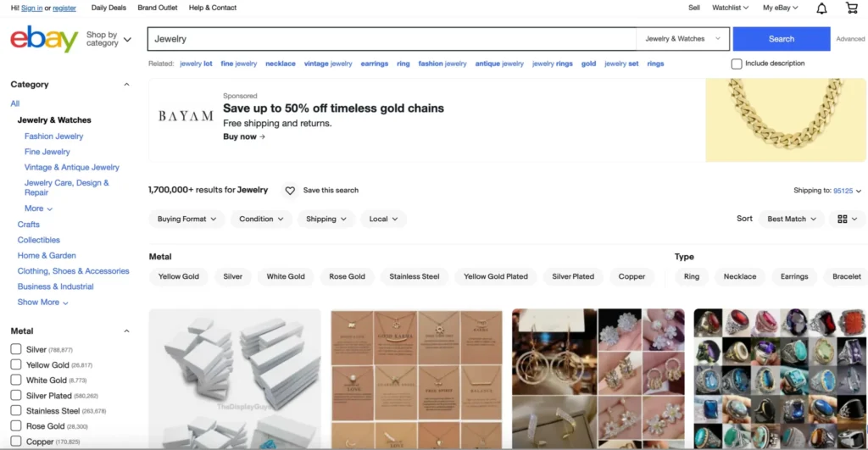The image size is (868, 450).
Task: Expand Show More categories
Action: coord(42,303)
